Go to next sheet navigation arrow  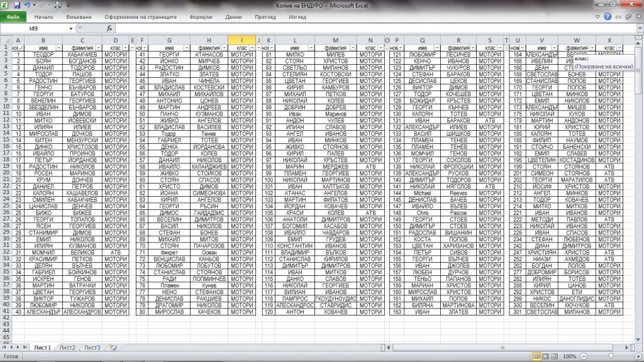[18, 347]
